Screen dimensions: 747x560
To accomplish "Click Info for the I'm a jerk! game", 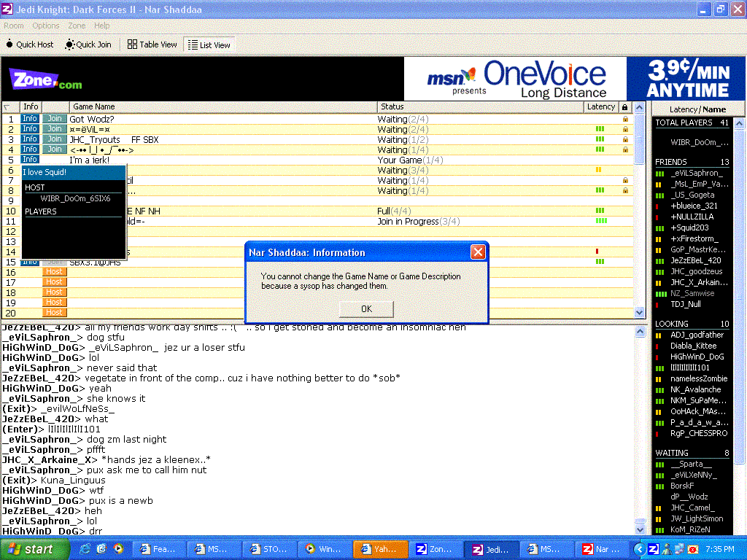I will 30,160.
